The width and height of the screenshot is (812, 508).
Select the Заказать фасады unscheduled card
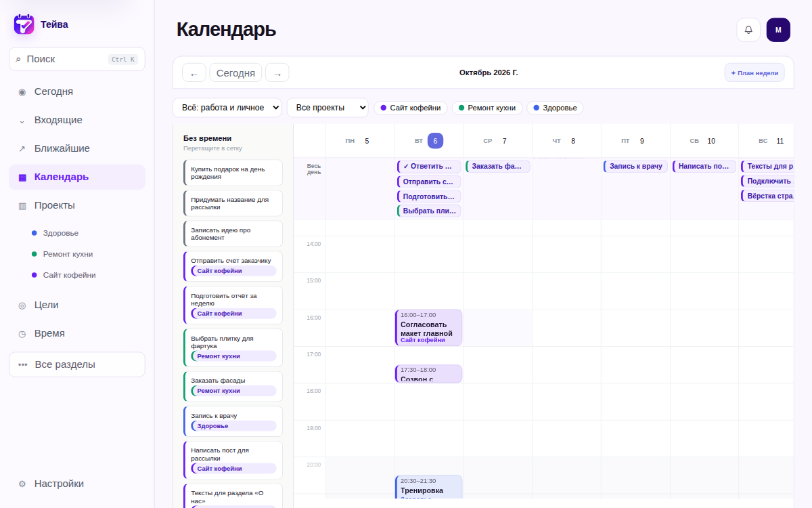tap(233, 386)
